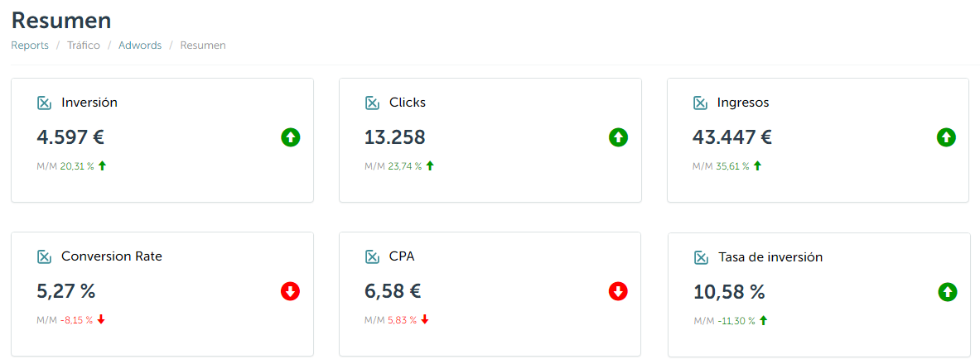Click the red down-arrow circle on CPA

[618, 291]
